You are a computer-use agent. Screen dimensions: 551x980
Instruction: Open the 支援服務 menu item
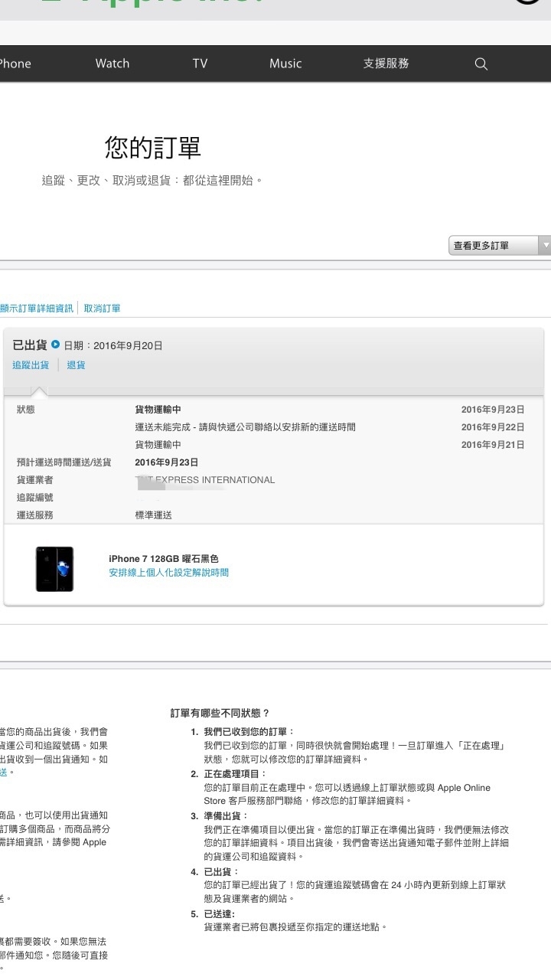(x=386, y=64)
